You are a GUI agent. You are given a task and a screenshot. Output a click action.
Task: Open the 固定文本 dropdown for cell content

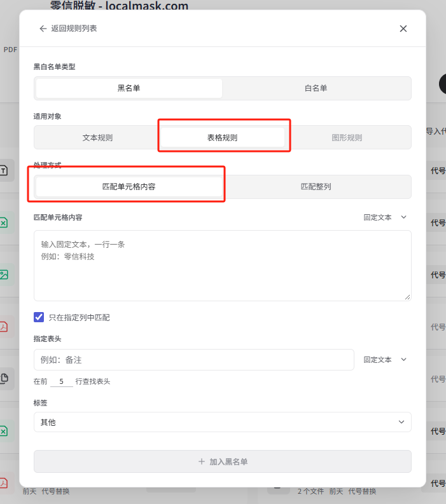(385, 217)
